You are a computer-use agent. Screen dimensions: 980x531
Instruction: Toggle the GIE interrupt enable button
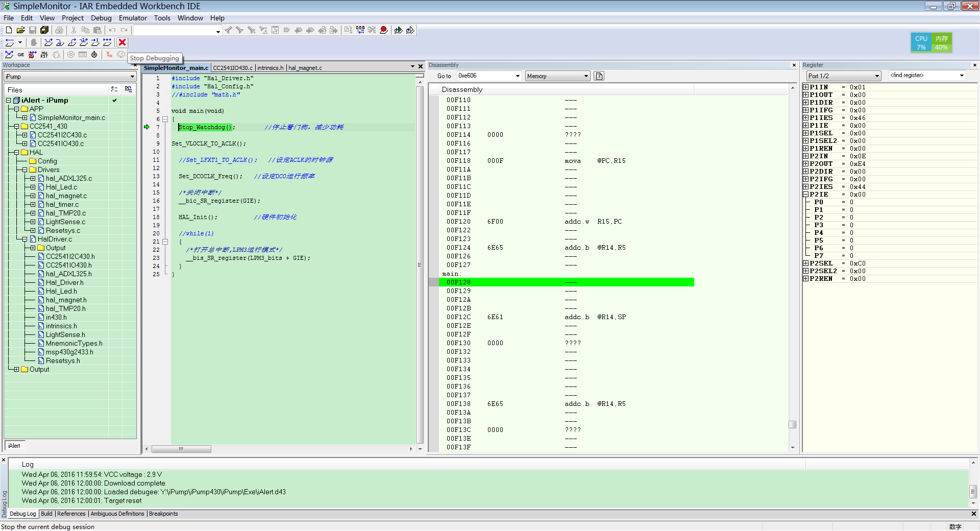click(21, 55)
